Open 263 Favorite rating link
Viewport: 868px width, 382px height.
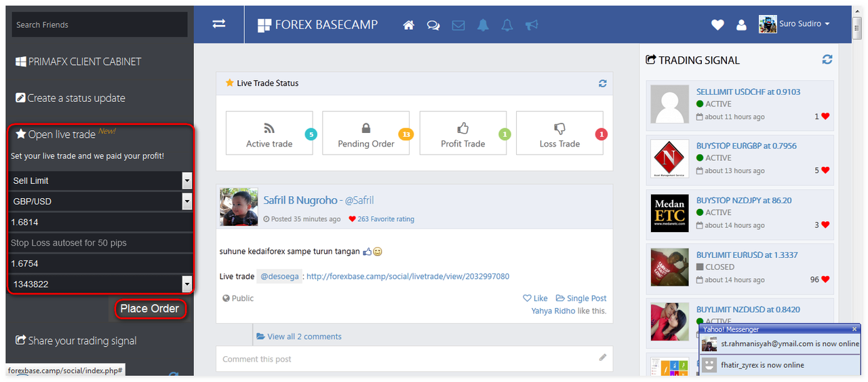click(x=381, y=219)
